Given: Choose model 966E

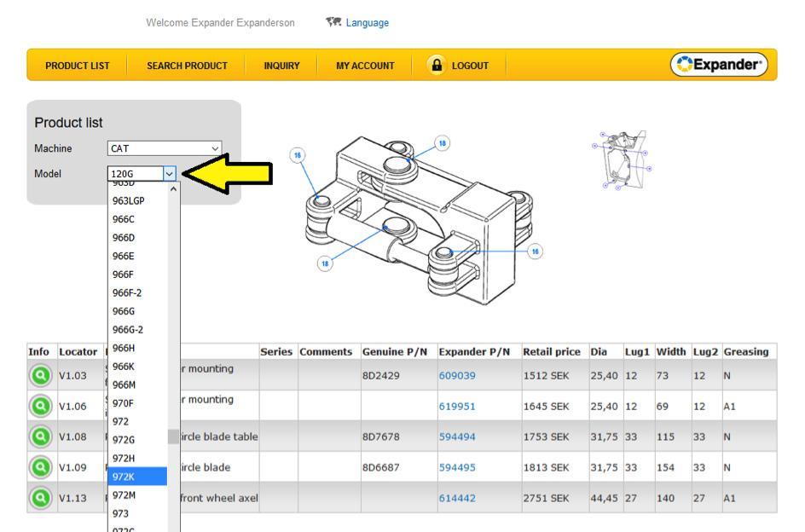Looking at the screenshot, I should (137, 257).
